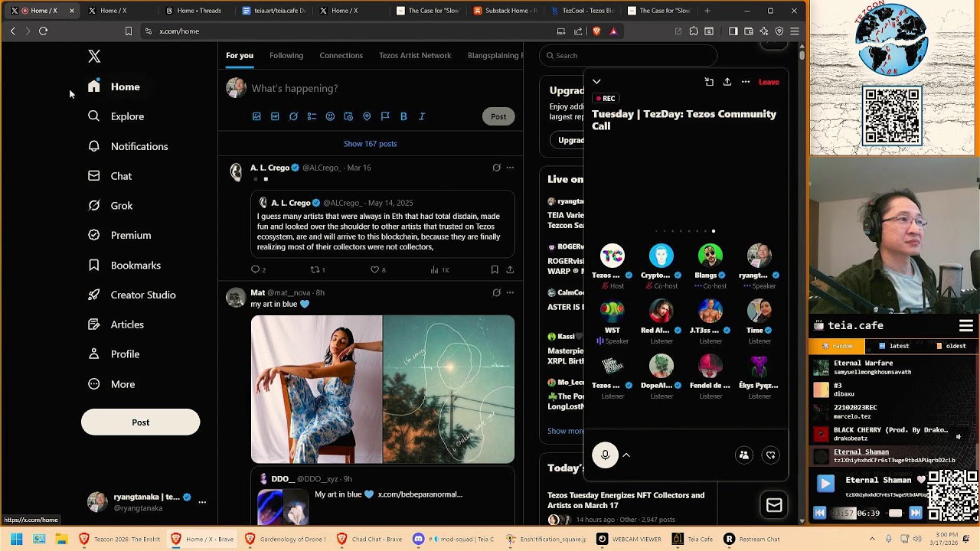Open more options on A. L. Crego's post
The width and height of the screenshot is (980, 551).
(510, 168)
